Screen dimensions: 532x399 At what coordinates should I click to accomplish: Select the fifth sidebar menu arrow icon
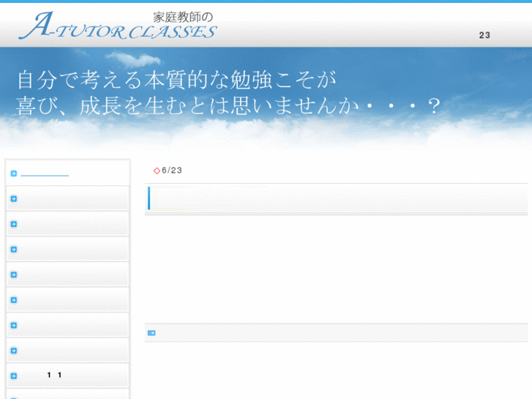14,275
